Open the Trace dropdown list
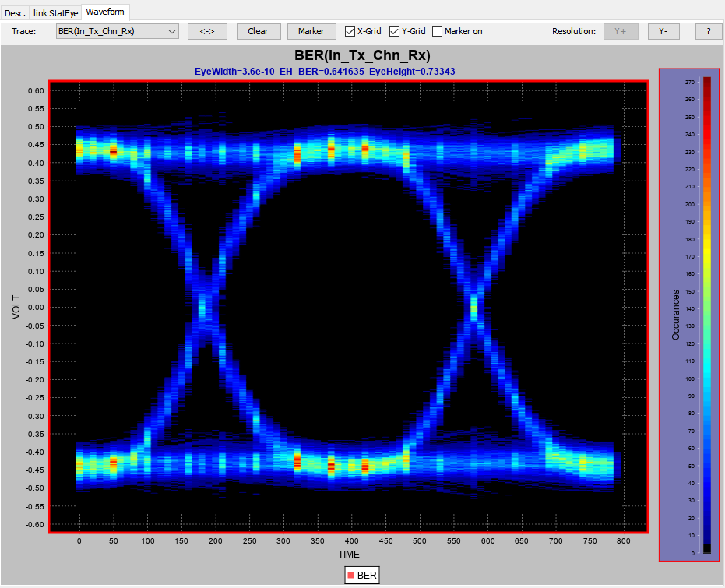 (x=118, y=31)
